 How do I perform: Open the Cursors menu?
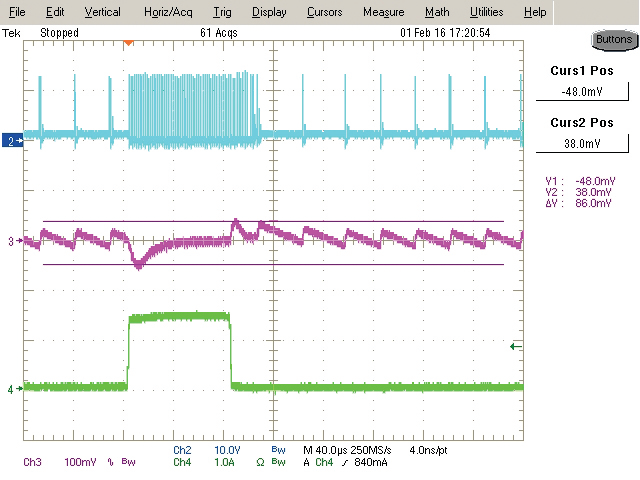pos(323,12)
